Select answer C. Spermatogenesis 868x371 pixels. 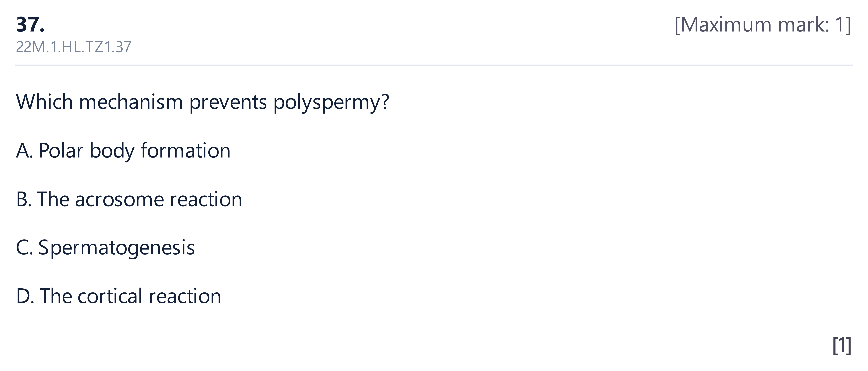tap(105, 248)
